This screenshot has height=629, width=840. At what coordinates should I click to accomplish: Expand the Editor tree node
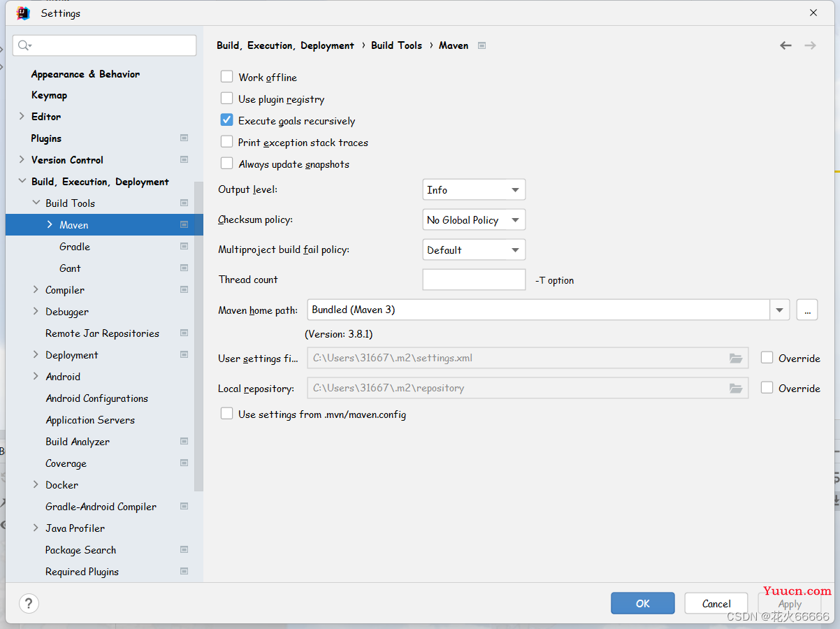[22, 116]
